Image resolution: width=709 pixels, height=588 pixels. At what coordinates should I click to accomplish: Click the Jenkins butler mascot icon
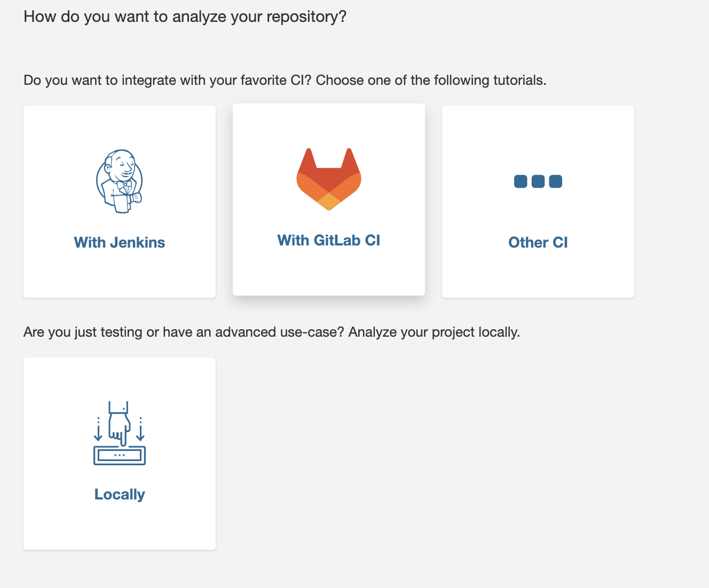click(120, 181)
